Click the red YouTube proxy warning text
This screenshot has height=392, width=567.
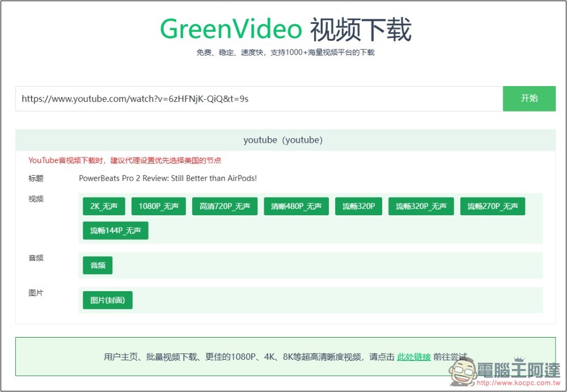pyautogui.click(x=125, y=160)
